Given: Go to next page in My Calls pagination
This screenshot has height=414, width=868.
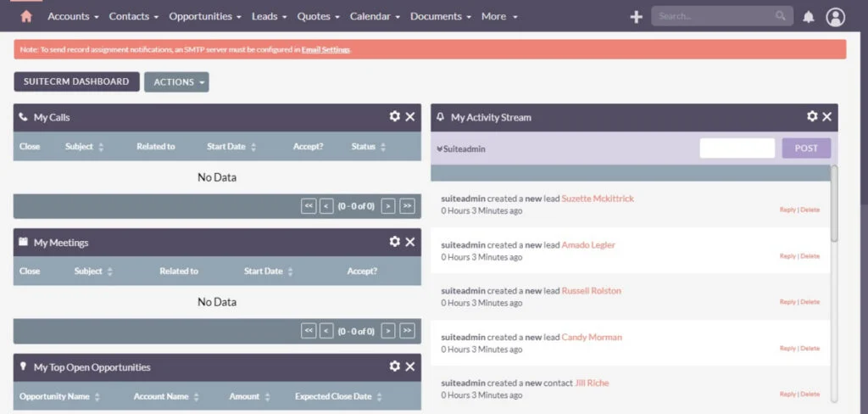Looking at the screenshot, I should coord(388,206).
